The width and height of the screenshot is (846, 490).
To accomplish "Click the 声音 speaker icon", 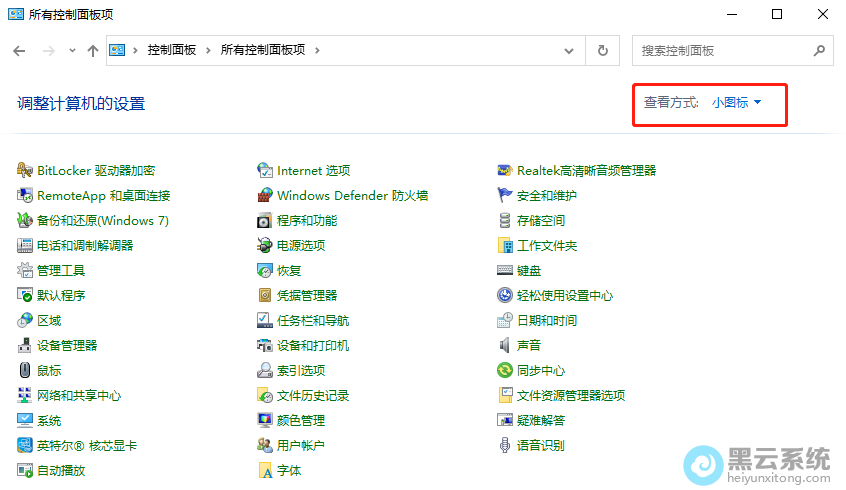I will coord(504,345).
